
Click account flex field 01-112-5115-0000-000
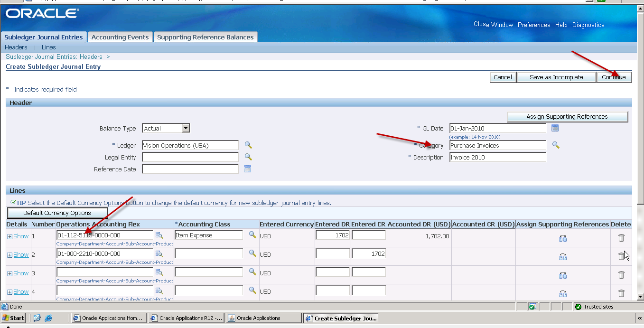click(105, 235)
